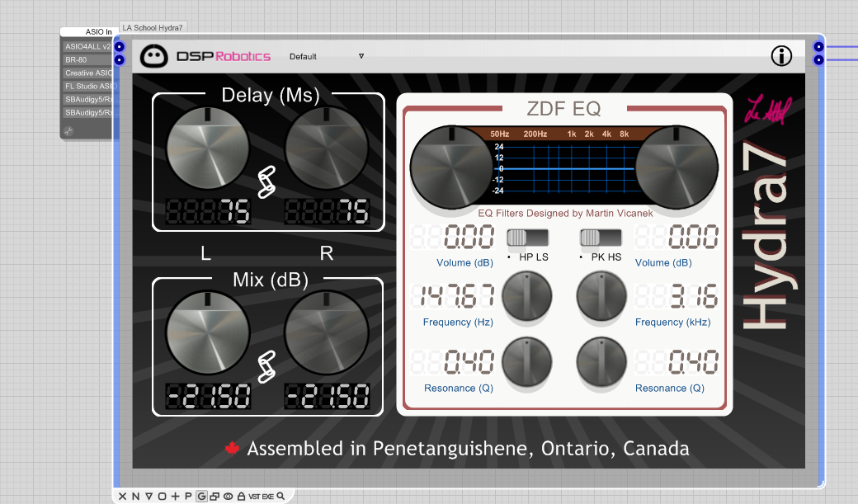Click the Frequency (kHz) small knob
Viewport: 858px width, 504px height.
click(601, 296)
